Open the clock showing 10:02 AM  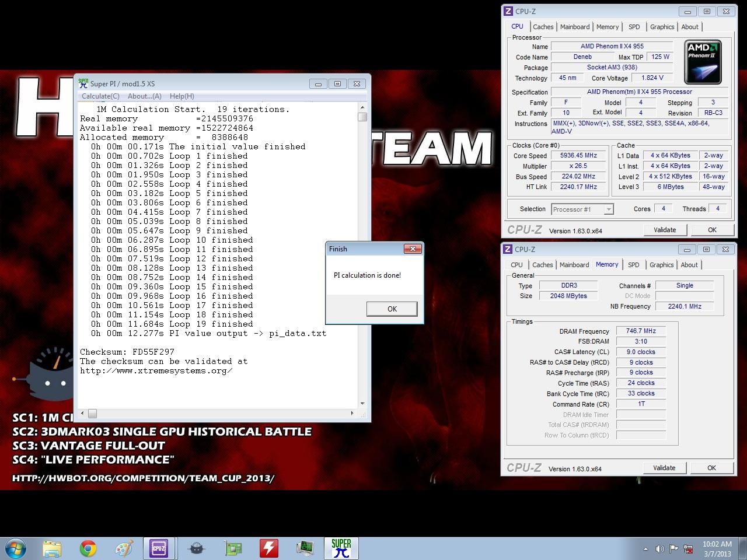717,549
